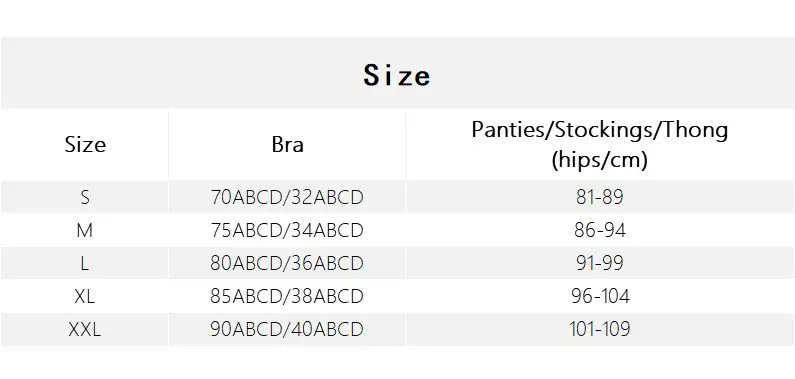
Task: Click the (hips/cm) unit text
Action: click(x=600, y=160)
